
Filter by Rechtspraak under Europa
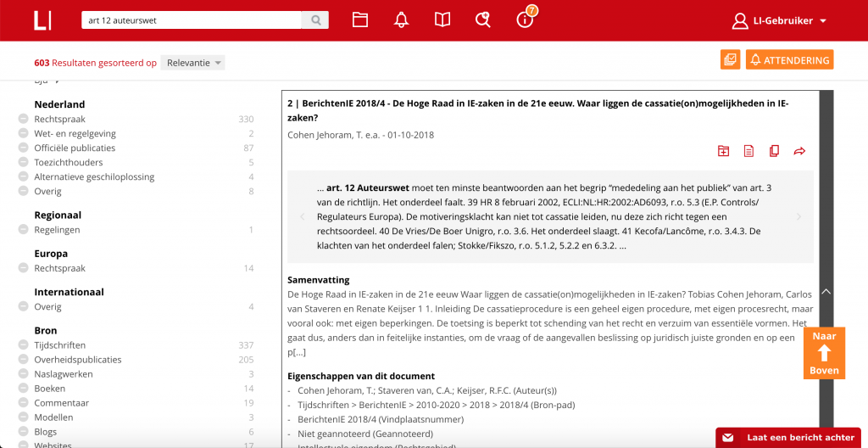[x=60, y=268]
